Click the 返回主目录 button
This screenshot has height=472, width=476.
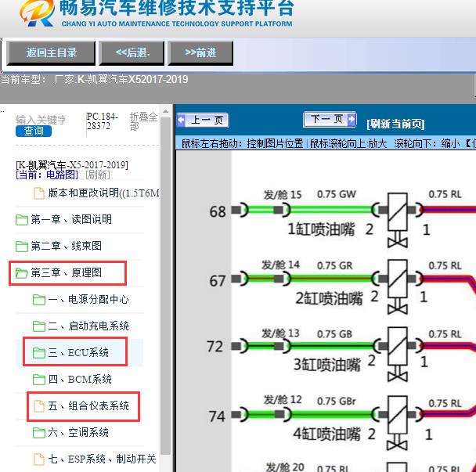(x=51, y=53)
